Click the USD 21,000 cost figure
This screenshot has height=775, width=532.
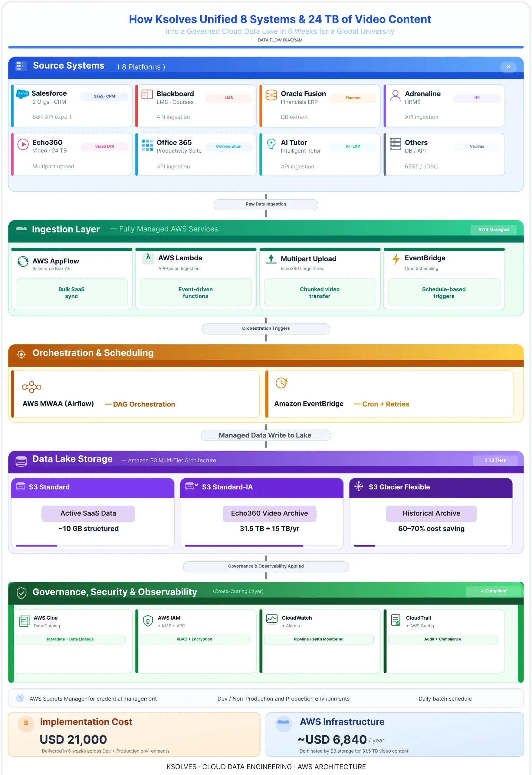click(x=73, y=739)
